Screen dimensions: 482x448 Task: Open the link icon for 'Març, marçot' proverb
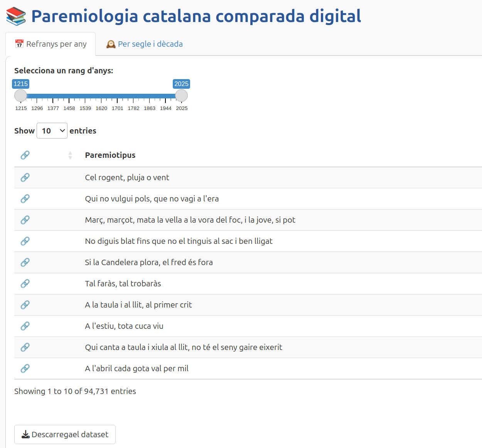25,220
